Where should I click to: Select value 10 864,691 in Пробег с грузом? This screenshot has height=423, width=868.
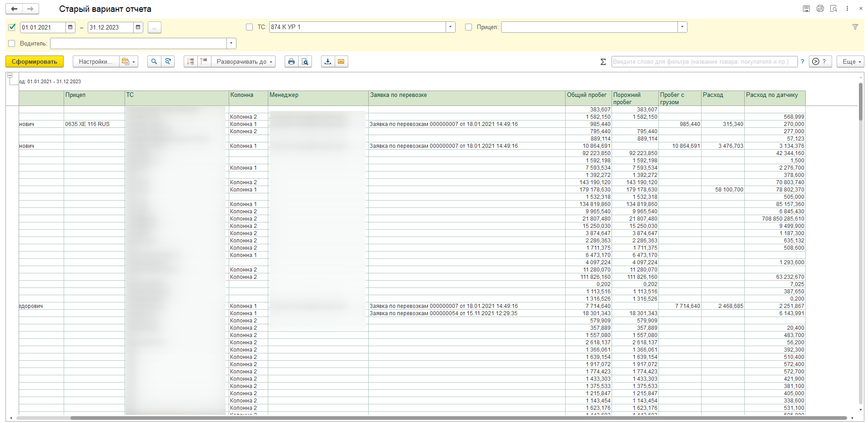[x=680, y=146]
